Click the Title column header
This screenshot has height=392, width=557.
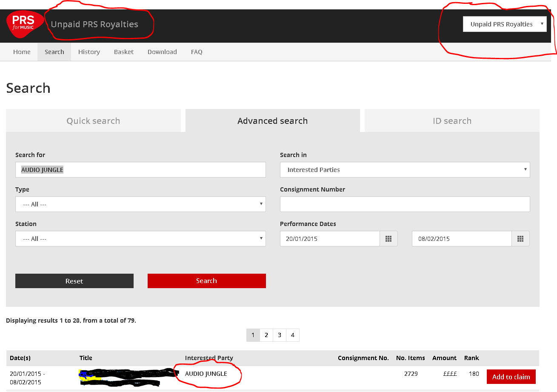(86, 358)
